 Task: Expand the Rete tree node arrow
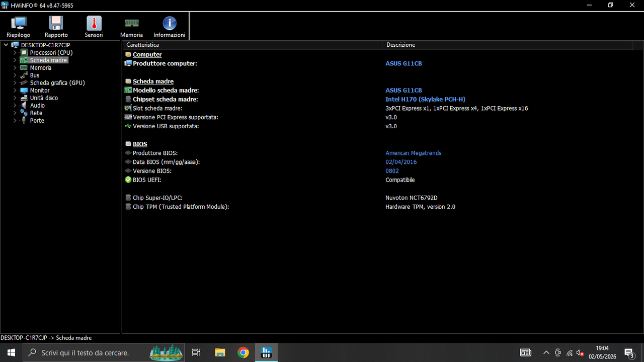point(15,113)
